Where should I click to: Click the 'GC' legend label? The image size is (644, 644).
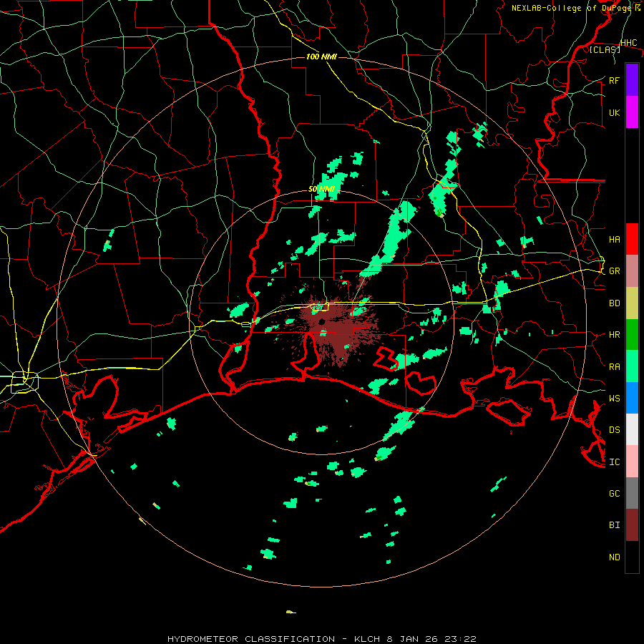pos(615,494)
